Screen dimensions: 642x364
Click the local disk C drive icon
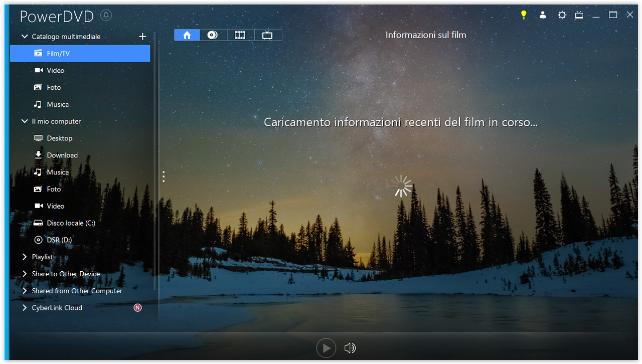coord(38,223)
